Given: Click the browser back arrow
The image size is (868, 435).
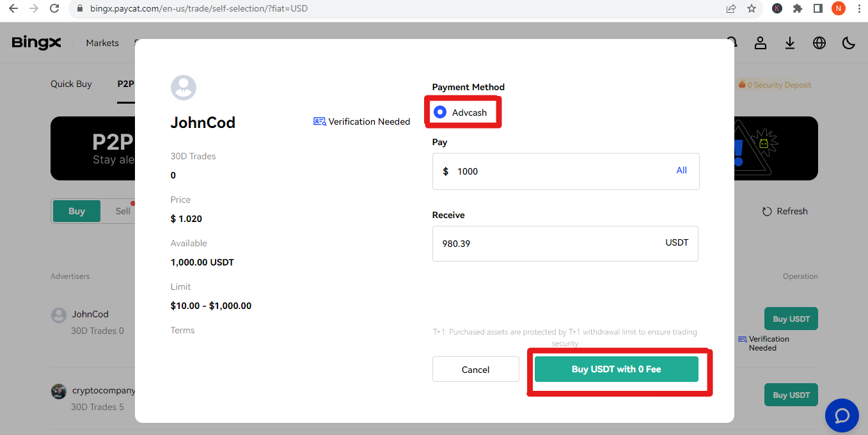Looking at the screenshot, I should point(13,9).
